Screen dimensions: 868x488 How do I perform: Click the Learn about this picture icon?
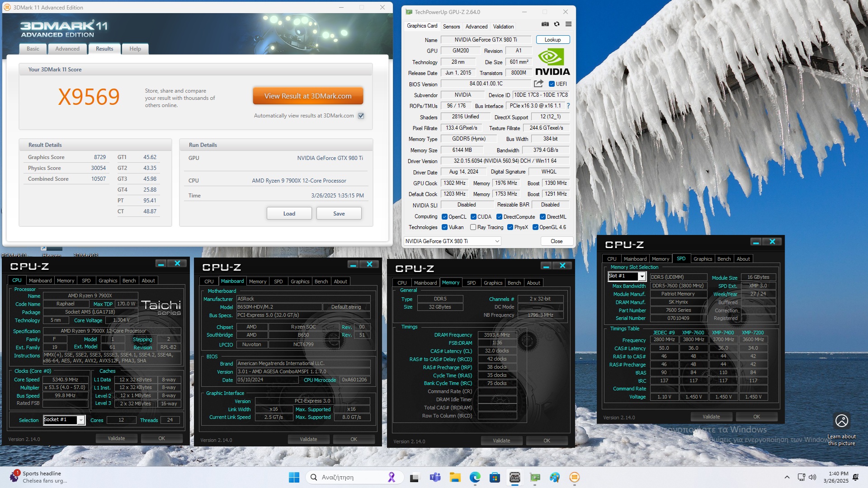click(x=841, y=421)
